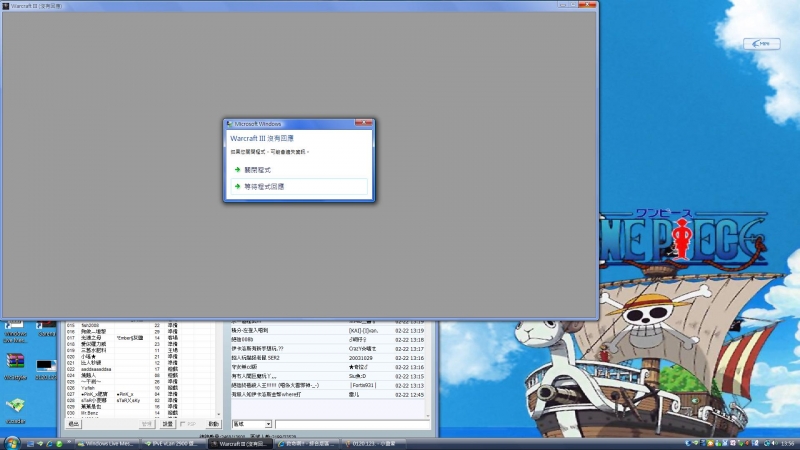Toggle the checkbox beside the 設置 button
Viewport: 800px width, 450px height.
(x=181, y=424)
